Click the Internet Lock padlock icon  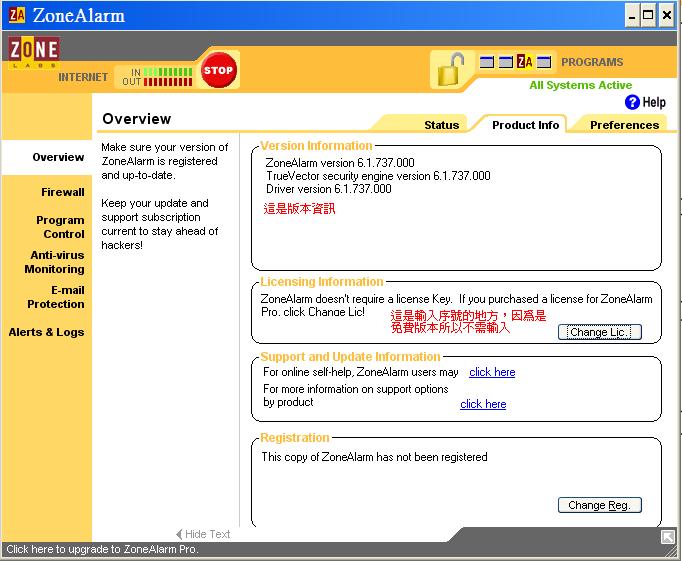451,69
